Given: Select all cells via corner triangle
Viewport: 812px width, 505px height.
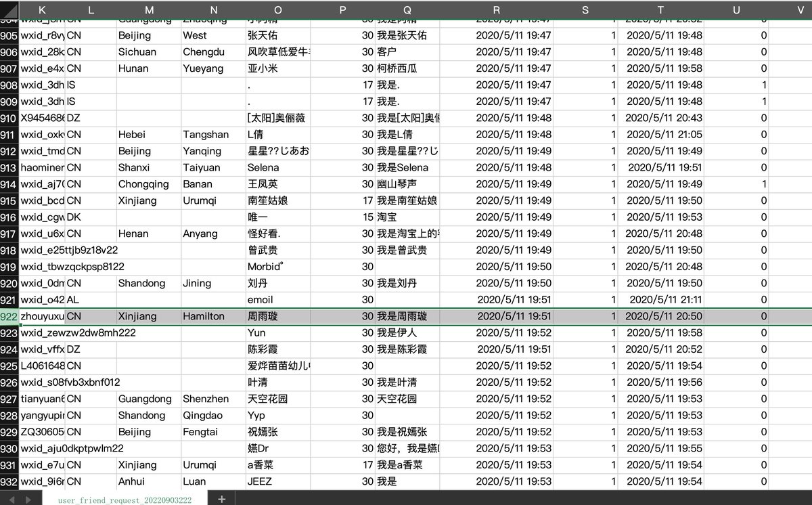Looking at the screenshot, I should [9, 10].
